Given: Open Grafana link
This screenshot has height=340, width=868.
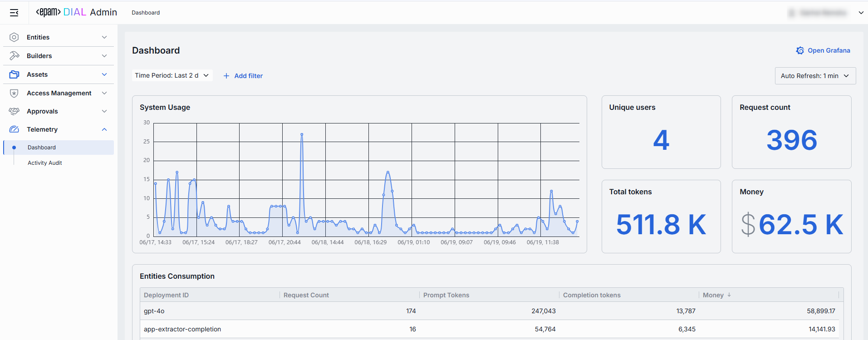Looking at the screenshot, I should [x=829, y=50].
